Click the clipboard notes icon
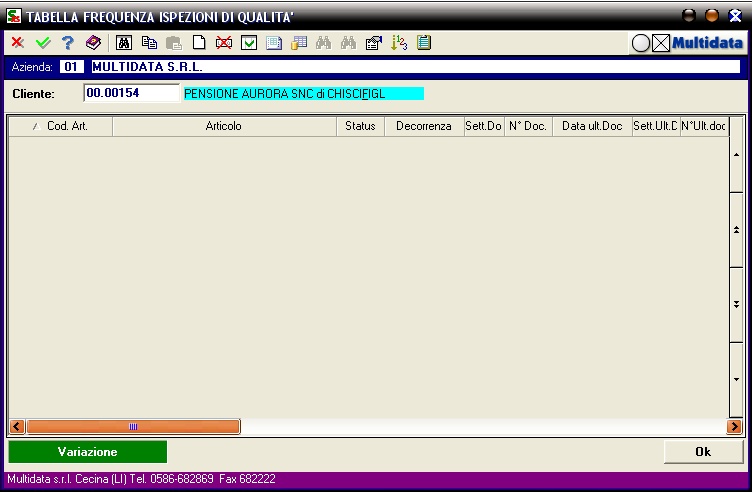Screen dimensions: 752x492 coord(424,43)
